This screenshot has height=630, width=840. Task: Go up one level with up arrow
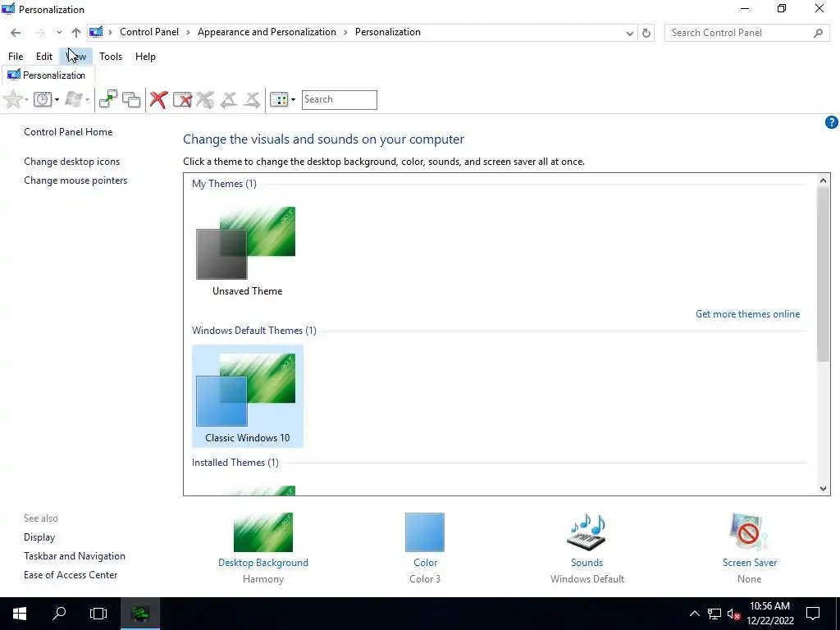coord(76,33)
